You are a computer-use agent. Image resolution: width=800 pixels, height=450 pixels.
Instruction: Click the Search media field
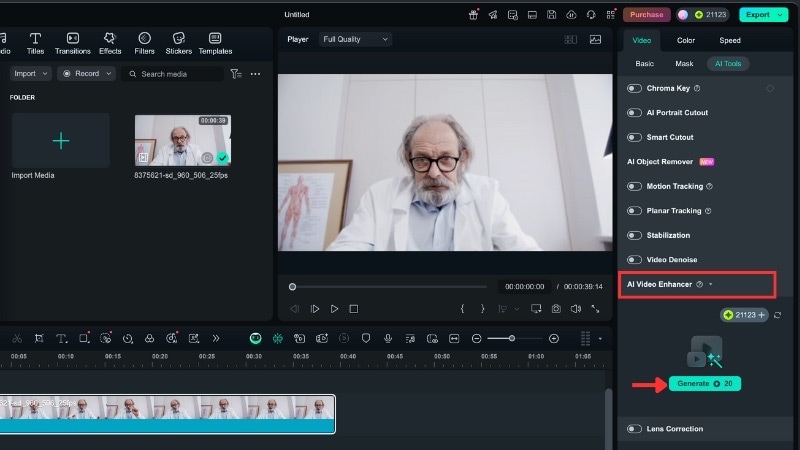173,74
